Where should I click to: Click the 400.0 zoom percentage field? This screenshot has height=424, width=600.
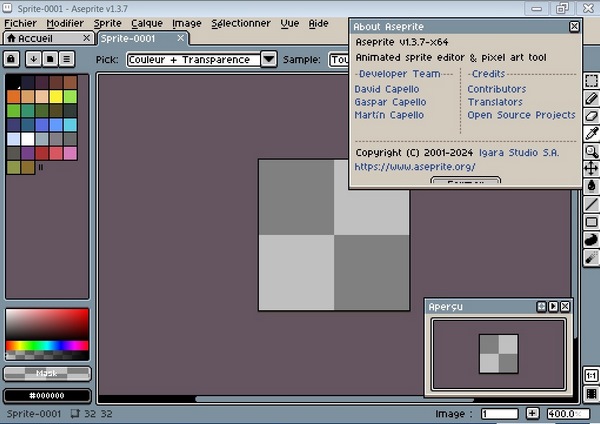click(x=568, y=413)
